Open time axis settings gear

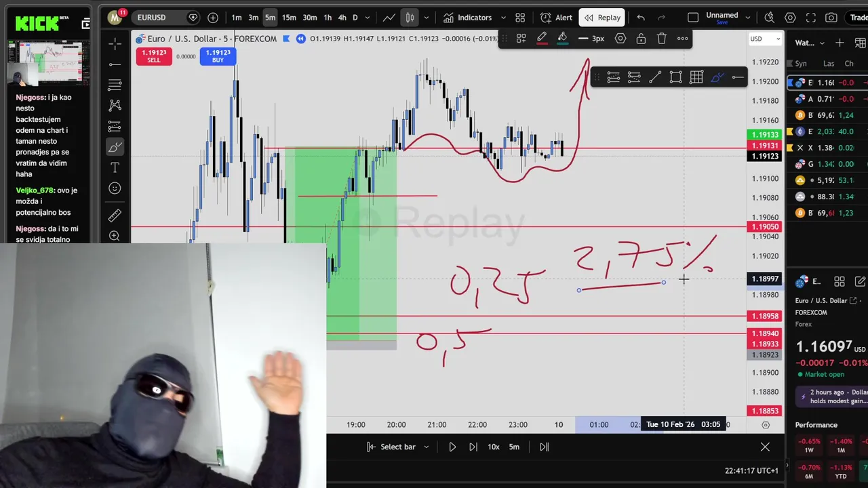(766, 425)
